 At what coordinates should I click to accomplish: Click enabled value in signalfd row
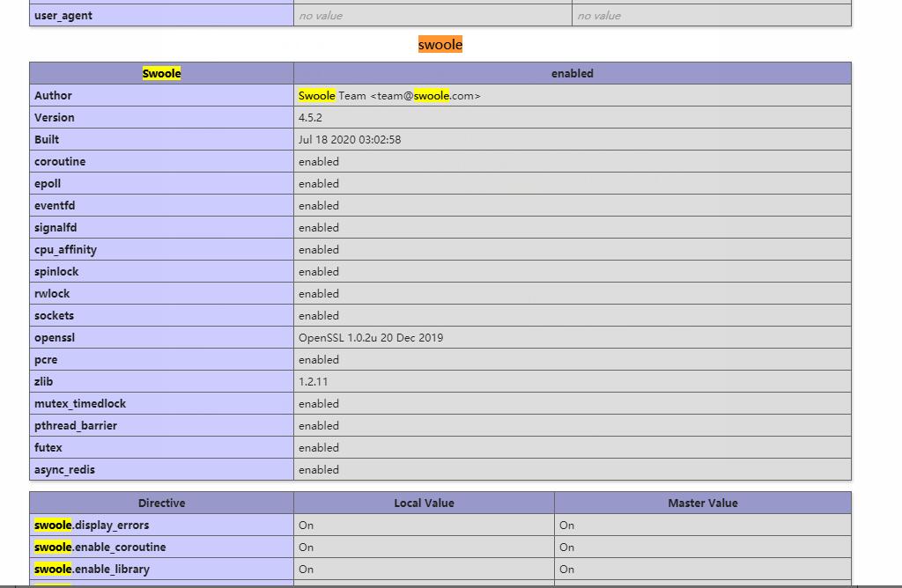[x=319, y=228]
